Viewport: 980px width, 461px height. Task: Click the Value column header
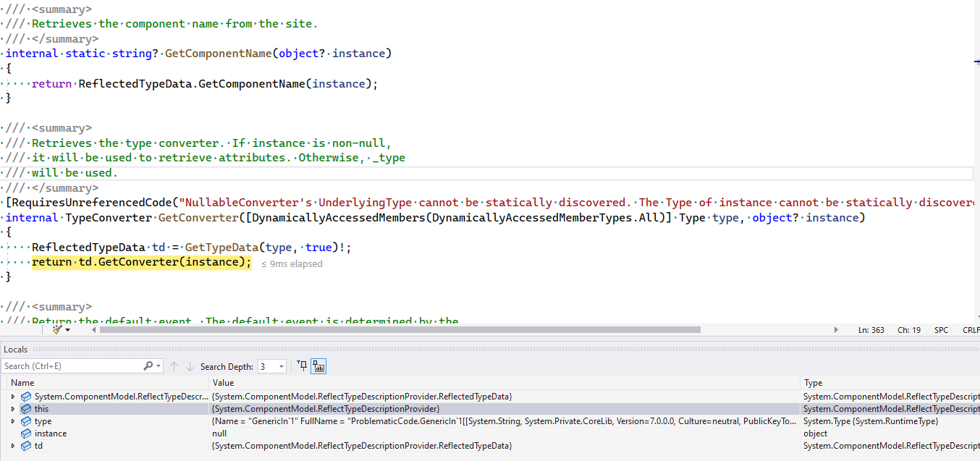pyautogui.click(x=223, y=383)
